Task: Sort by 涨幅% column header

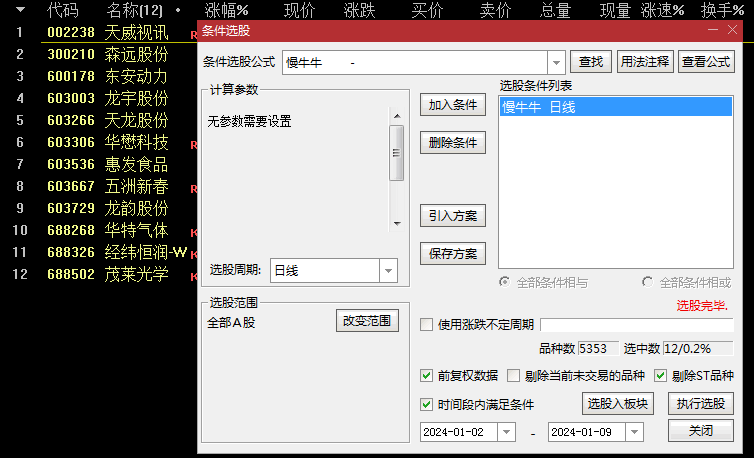Action: click(226, 10)
